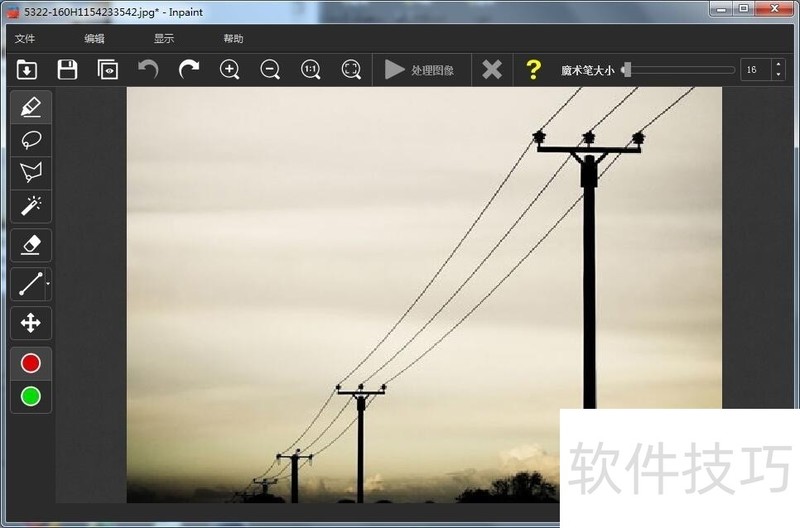Select the Move tool
The height and width of the screenshot is (528, 800).
[31, 323]
